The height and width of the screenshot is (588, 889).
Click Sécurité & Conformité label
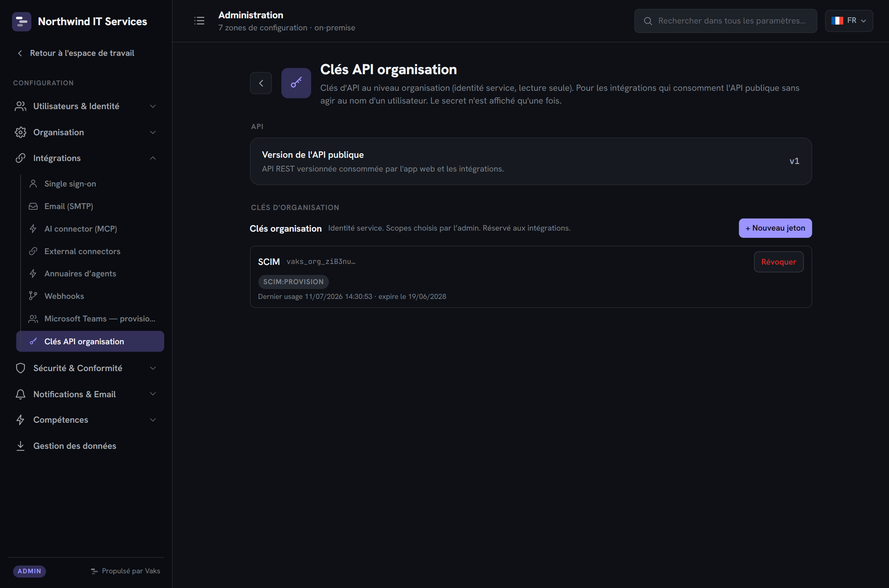point(78,368)
